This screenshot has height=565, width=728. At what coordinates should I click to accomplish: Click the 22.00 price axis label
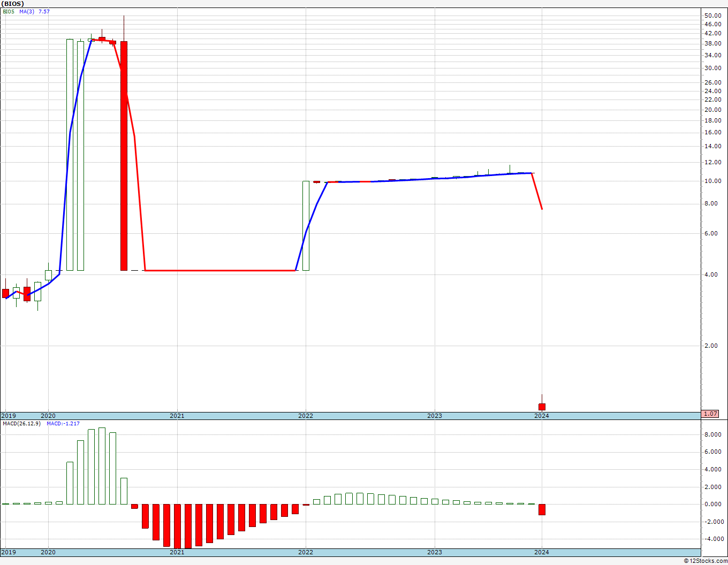pos(712,100)
